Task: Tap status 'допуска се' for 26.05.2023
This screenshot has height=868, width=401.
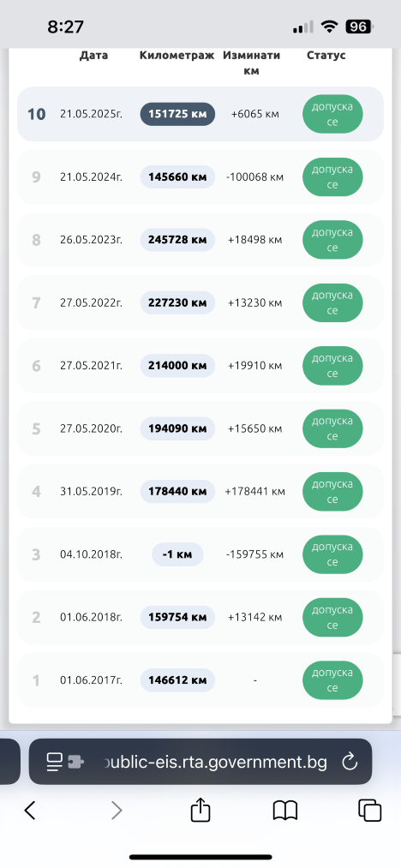Action: [332, 240]
